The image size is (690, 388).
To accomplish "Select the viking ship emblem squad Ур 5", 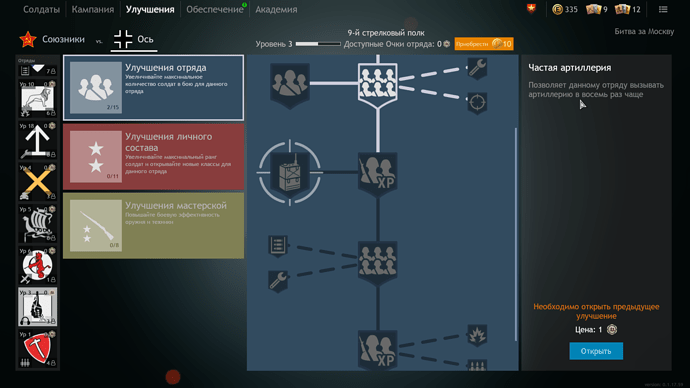I will coord(37,223).
